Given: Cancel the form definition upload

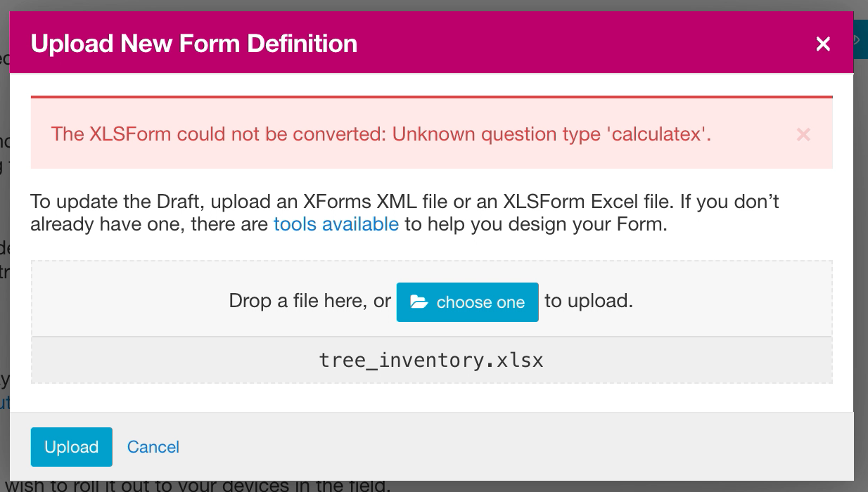Looking at the screenshot, I should [x=153, y=447].
